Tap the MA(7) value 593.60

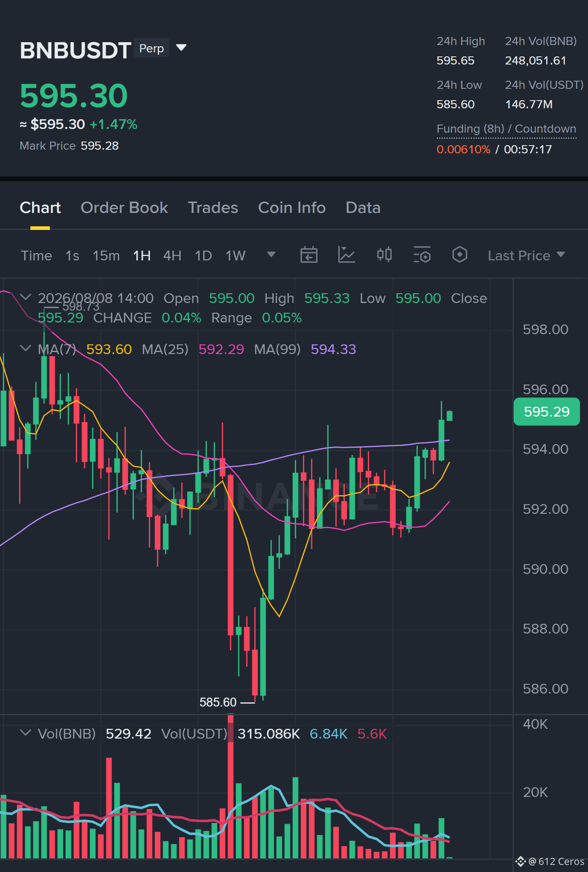tap(109, 349)
